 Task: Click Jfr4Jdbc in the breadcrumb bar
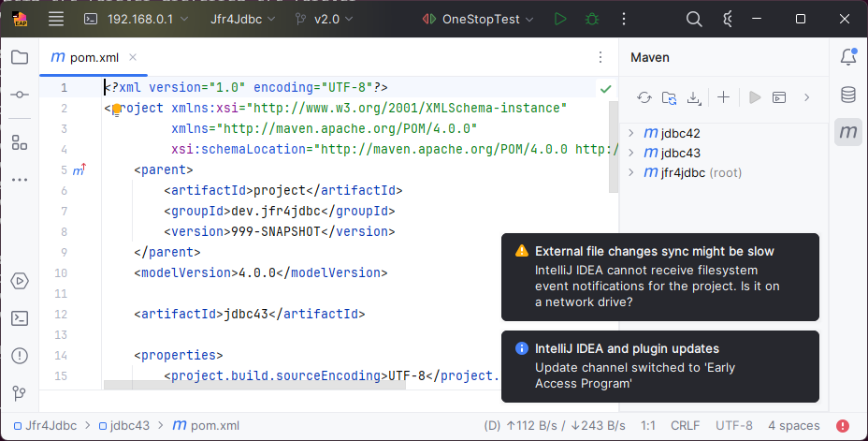[46, 425]
